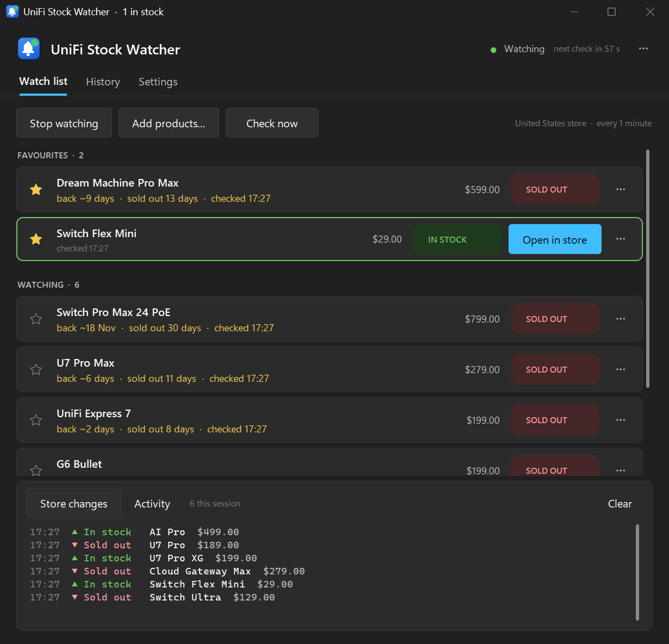The height and width of the screenshot is (644, 669).
Task: Click 'United States store' text
Action: (550, 123)
